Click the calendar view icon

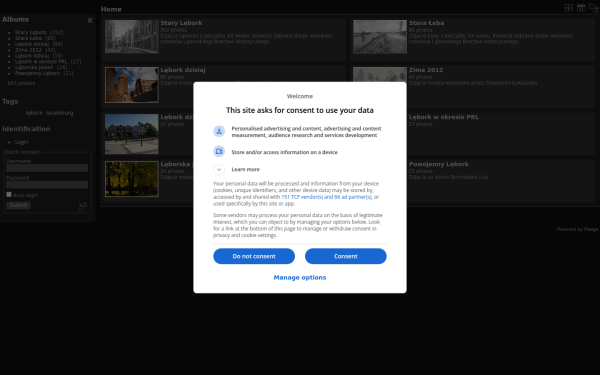click(x=581, y=8)
